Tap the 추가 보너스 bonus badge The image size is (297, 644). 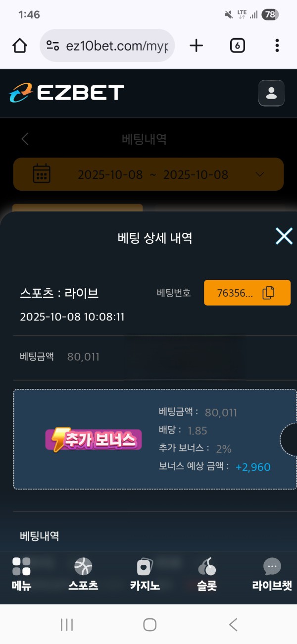pyautogui.click(x=94, y=439)
